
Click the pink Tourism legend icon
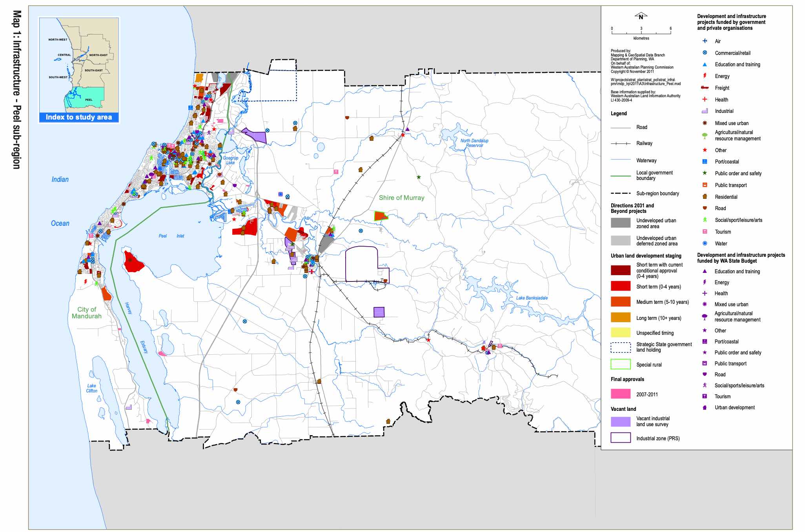point(705,232)
